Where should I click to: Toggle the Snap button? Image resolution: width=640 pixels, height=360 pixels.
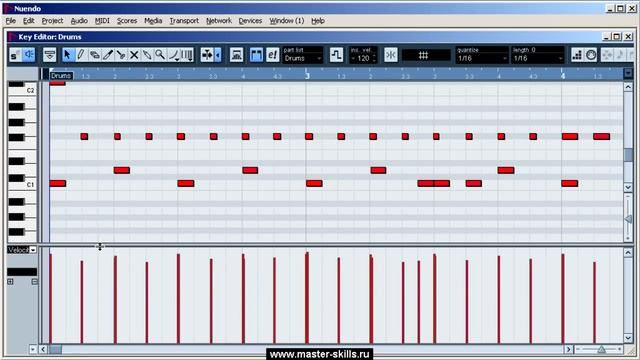coord(336,55)
